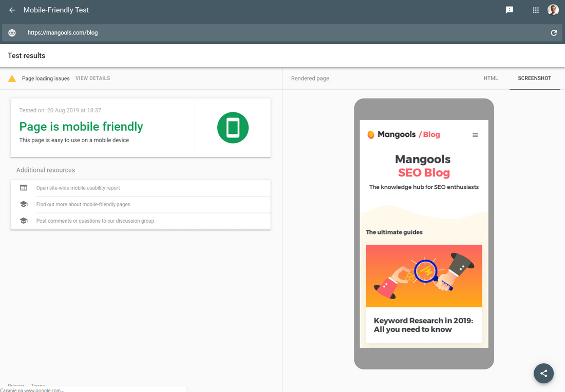The image size is (565, 392).
Task: Click the globe icon beside the URL
Action: point(12,33)
